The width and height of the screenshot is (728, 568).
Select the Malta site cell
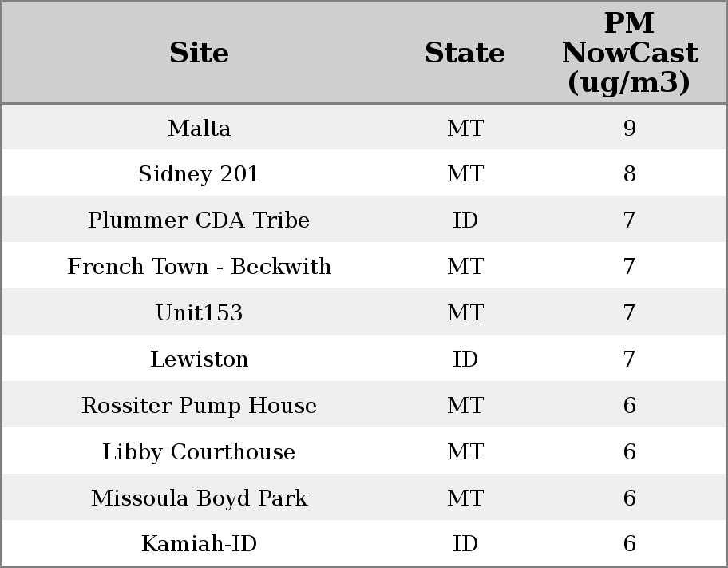point(199,128)
